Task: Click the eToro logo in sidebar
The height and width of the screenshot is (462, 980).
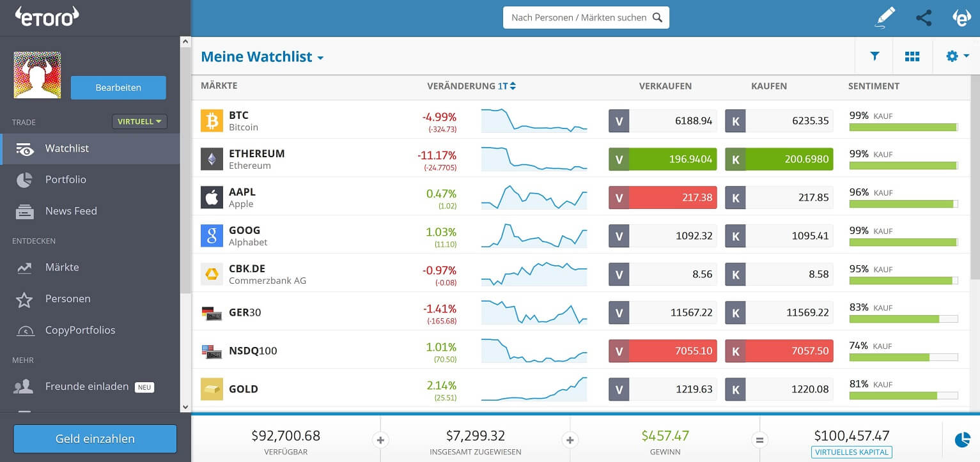Action: (47, 16)
